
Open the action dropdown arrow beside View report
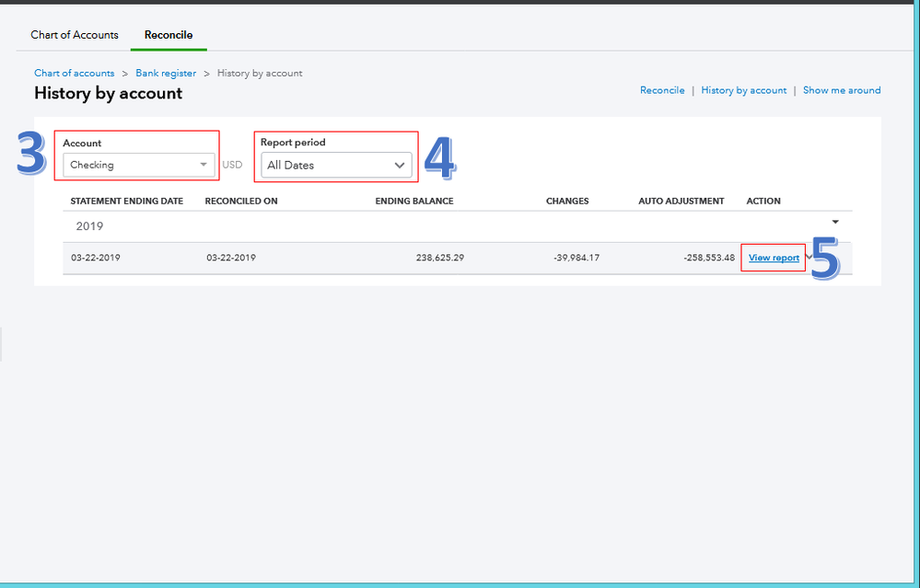coord(809,257)
